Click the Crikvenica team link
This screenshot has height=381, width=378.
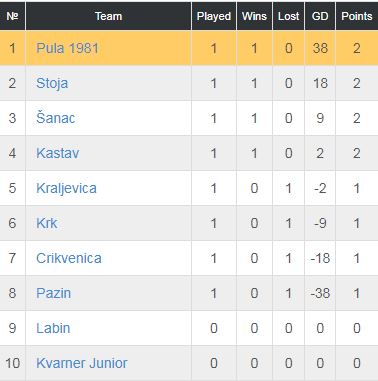pos(69,258)
